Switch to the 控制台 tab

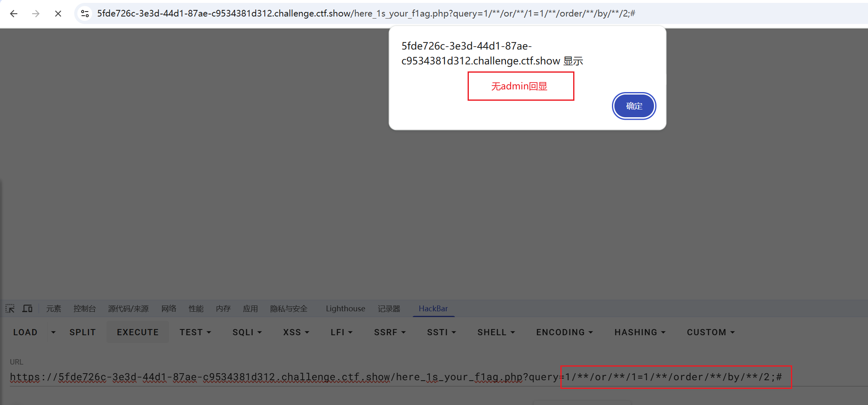point(85,308)
